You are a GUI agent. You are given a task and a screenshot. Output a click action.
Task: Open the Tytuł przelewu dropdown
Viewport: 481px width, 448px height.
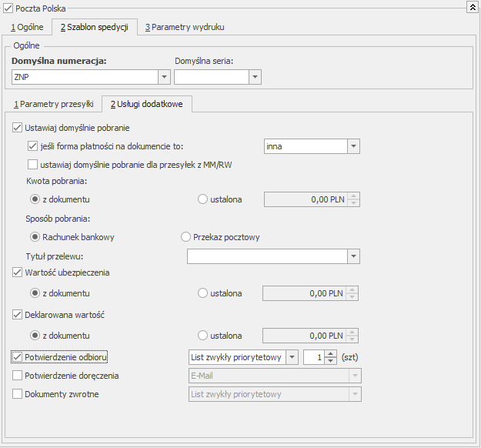353,256
